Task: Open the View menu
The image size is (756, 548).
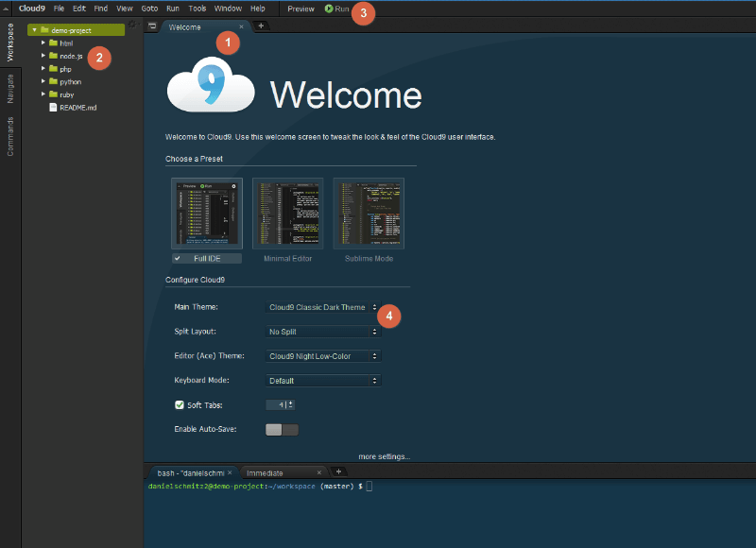Action: (125, 9)
